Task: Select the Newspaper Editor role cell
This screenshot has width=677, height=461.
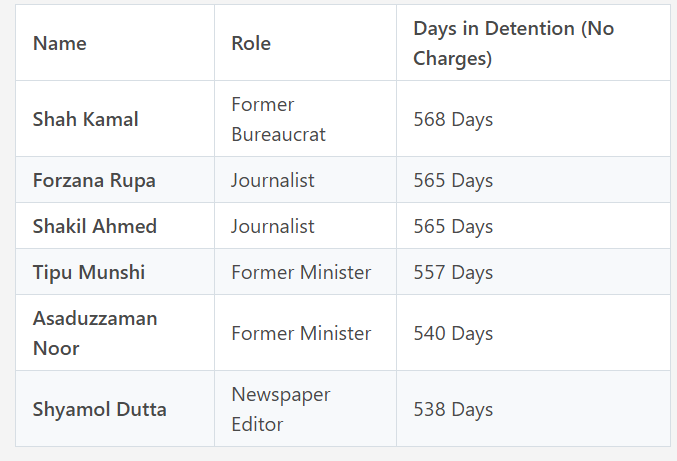Action: tap(280, 409)
